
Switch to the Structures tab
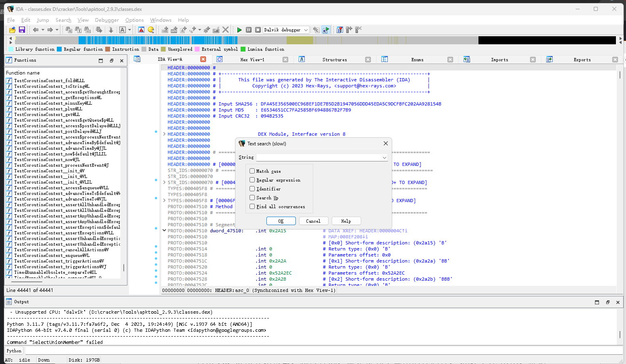pos(335,60)
